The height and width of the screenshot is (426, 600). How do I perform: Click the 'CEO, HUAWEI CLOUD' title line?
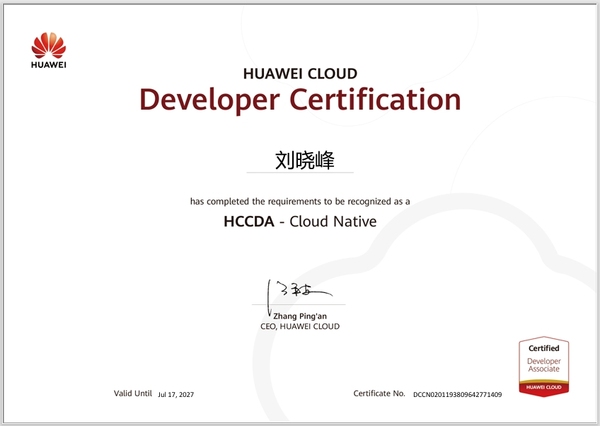tap(300, 326)
